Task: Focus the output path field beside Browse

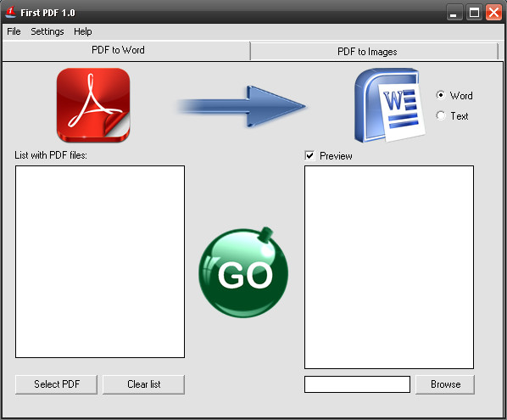Action: pyautogui.click(x=357, y=384)
